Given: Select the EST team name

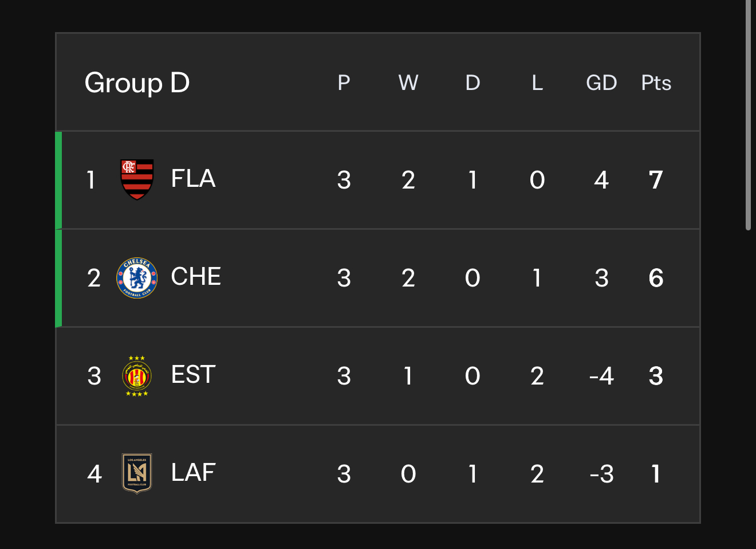Looking at the screenshot, I should tap(193, 375).
